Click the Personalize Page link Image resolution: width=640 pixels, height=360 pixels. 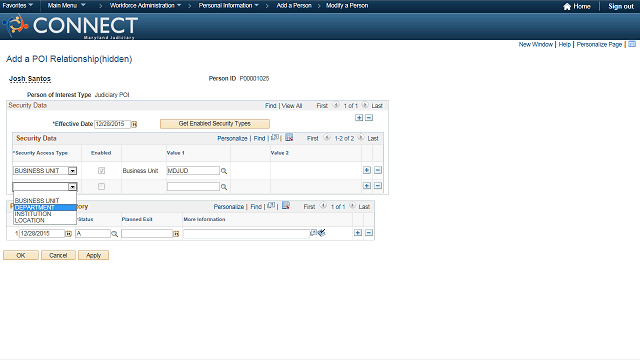(x=599, y=44)
